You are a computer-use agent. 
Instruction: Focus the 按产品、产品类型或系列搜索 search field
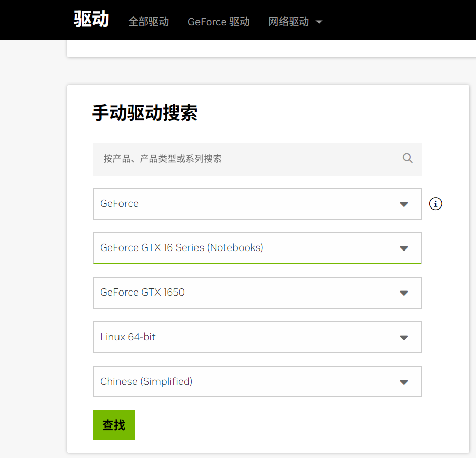pyautogui.click(x=257, y=159)
